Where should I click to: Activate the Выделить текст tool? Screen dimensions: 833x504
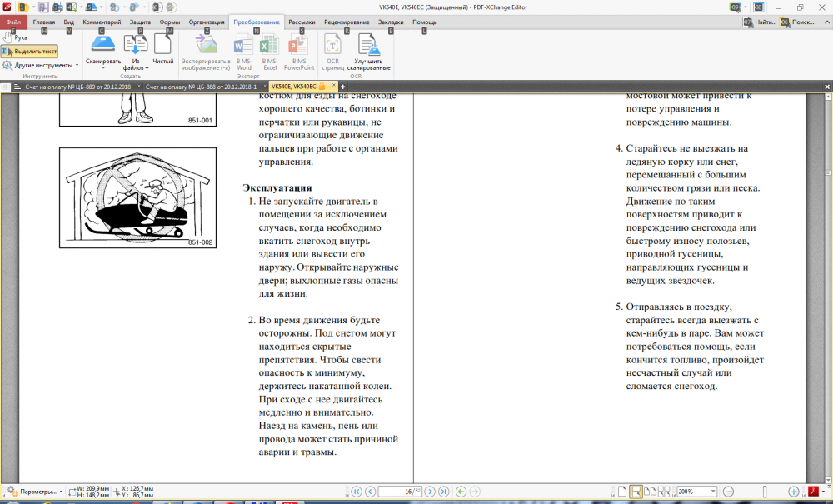pos(30,51)
